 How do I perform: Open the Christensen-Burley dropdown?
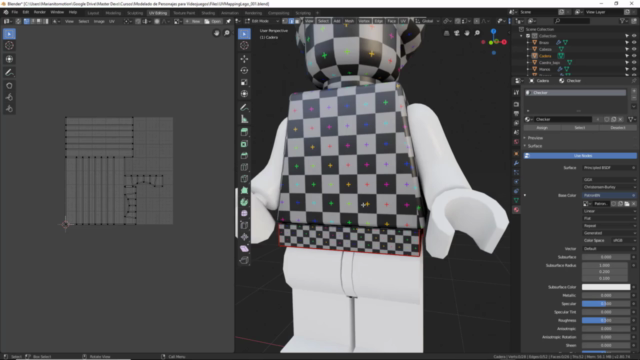pos(609,187)
